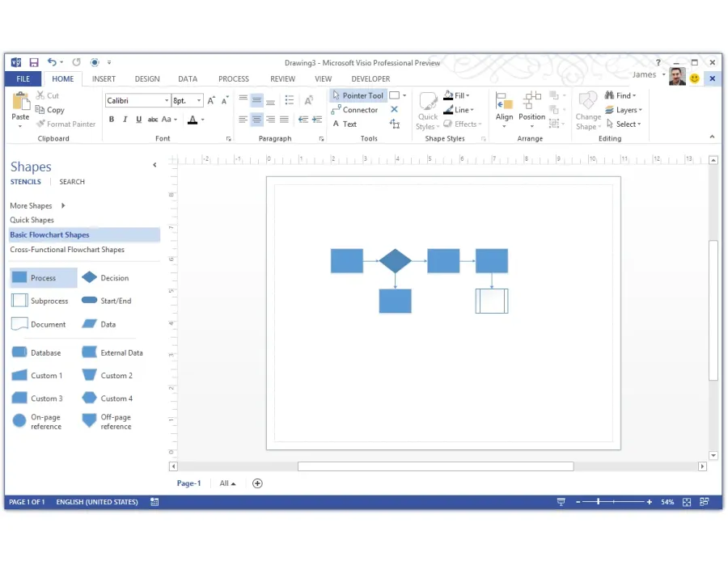
Task: Open the Find tool
Action: pos(620,95)
